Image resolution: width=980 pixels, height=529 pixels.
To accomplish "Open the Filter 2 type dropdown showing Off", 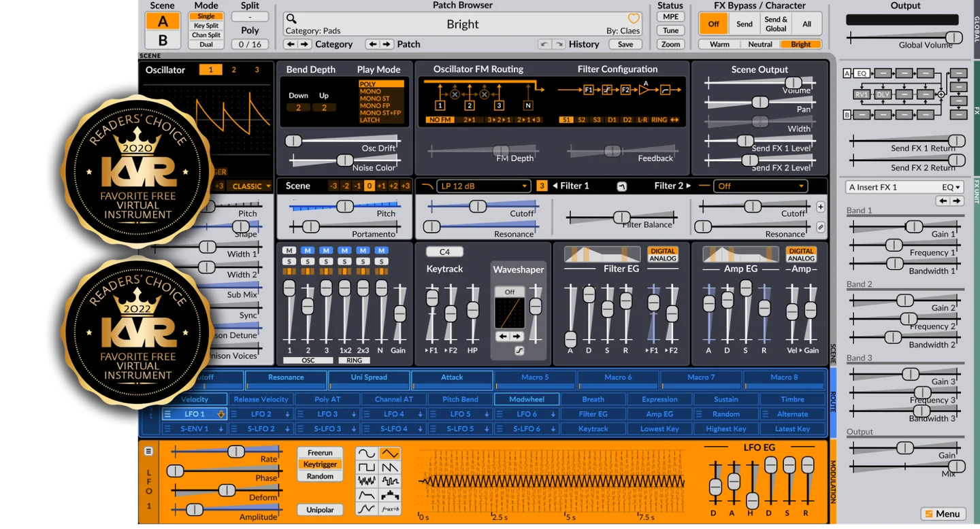I will point(761,186).
